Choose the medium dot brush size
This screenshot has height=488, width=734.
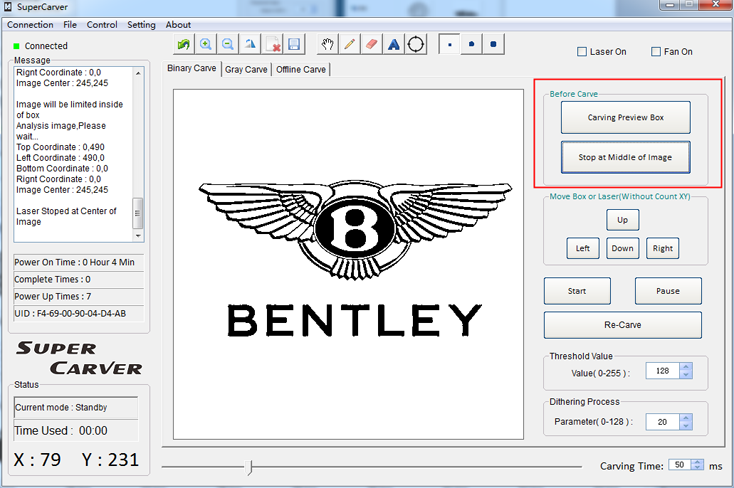point(471,44)
